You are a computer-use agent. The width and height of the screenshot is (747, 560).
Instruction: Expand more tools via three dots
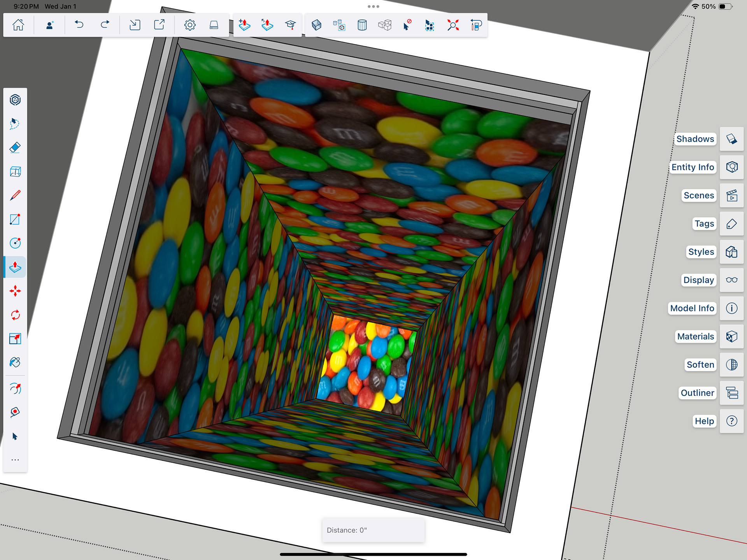pyautogui.click(x=15, y=460)
